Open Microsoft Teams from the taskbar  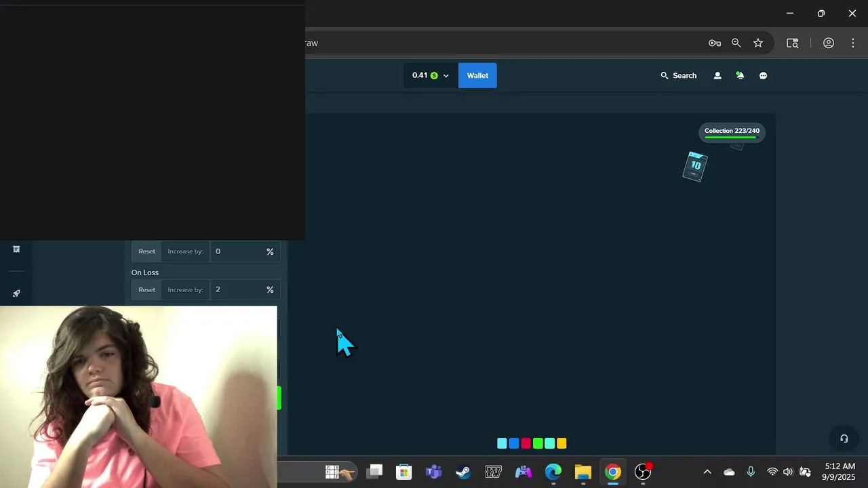click(433, 472)
